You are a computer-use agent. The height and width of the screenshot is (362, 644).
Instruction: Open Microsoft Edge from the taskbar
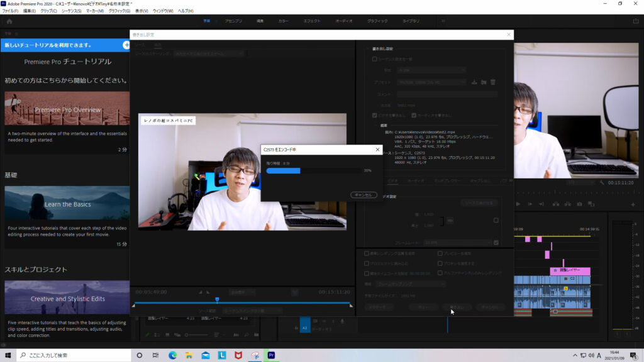[x=172, y=356]
